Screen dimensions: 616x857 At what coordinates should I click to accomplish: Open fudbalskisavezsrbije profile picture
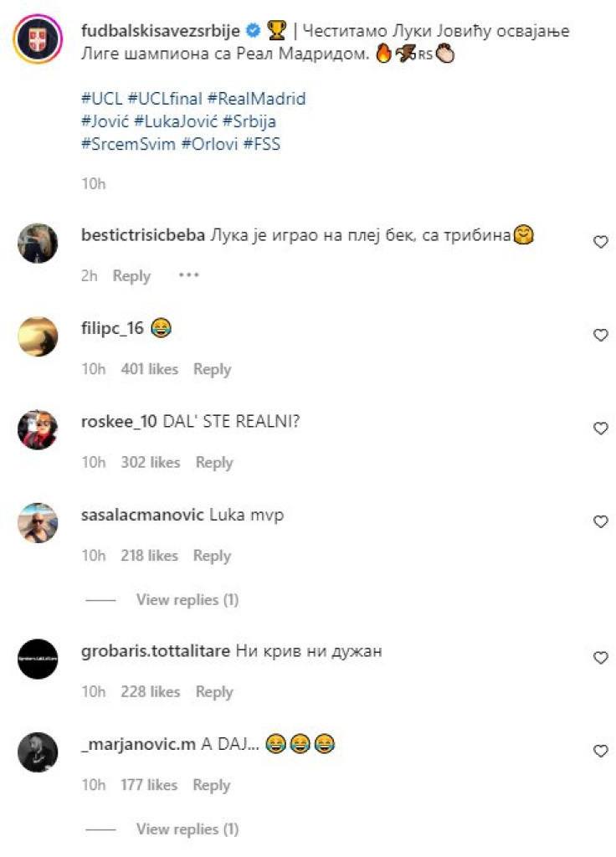click(x=38, y=39)
